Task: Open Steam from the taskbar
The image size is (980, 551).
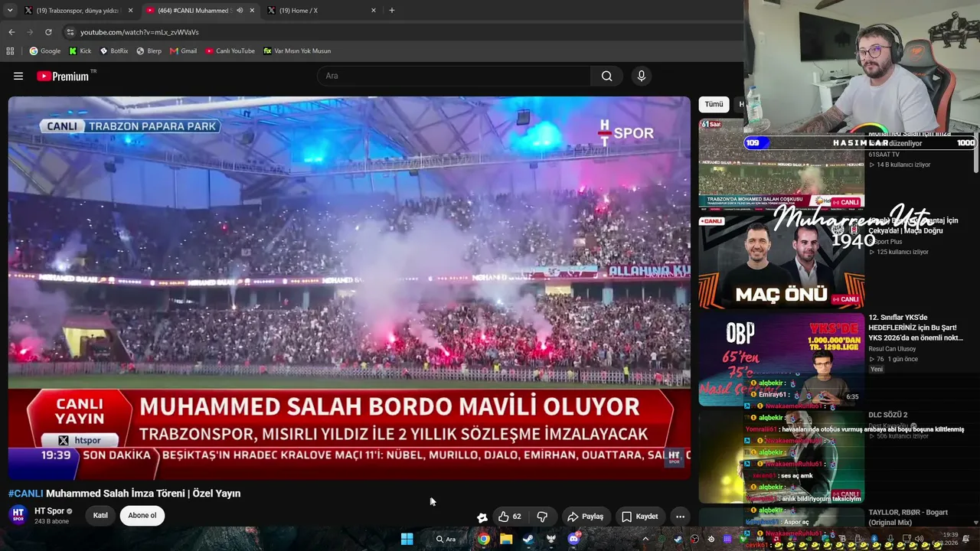Action: click(x=528, y=539)
